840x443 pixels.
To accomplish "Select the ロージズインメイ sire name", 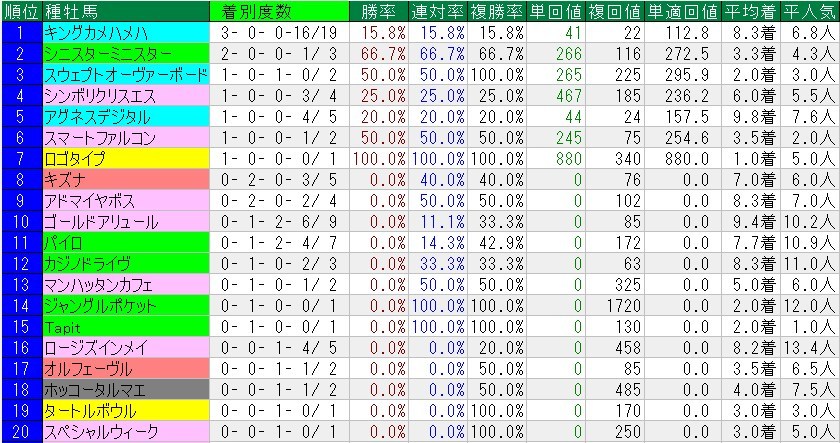I will tap(126, 348).
